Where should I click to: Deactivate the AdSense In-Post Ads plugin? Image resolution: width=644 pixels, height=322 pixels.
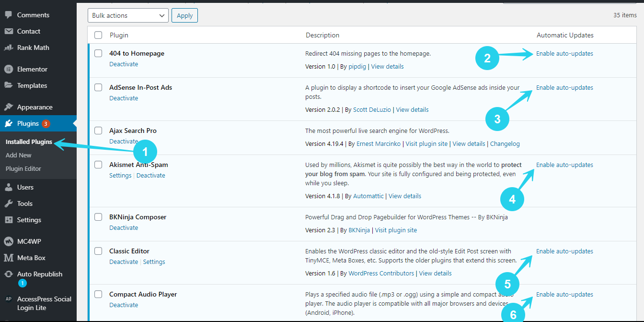tap(124, 98)
